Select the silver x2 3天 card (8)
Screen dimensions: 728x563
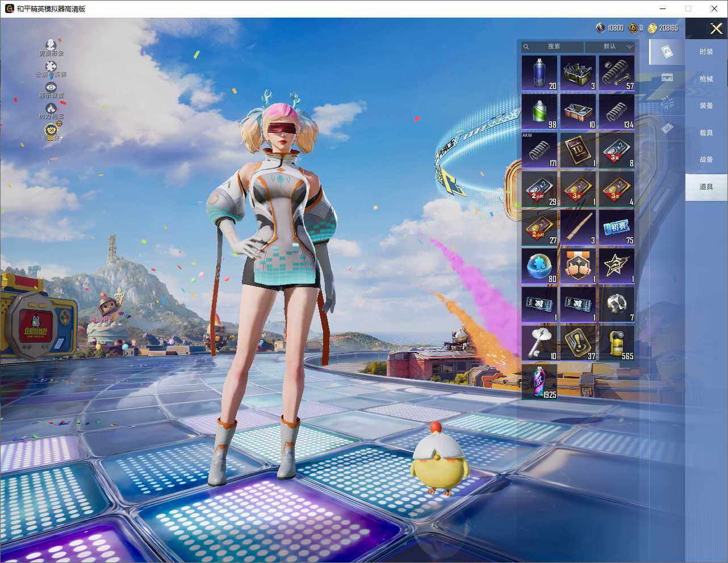point(617,150)
